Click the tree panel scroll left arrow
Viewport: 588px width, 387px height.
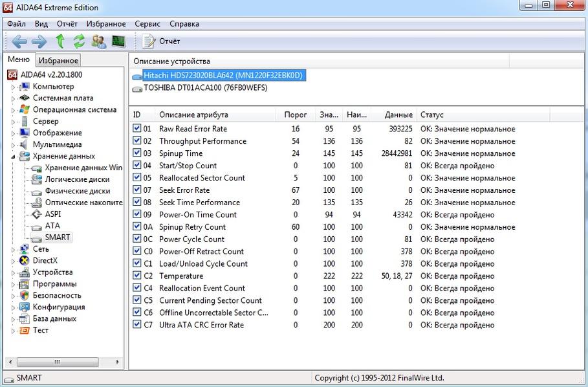(10, 362)
